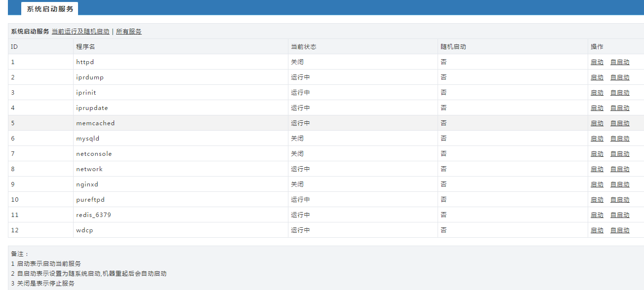Click 自启动 for wdcp service

tap(620, 230)
